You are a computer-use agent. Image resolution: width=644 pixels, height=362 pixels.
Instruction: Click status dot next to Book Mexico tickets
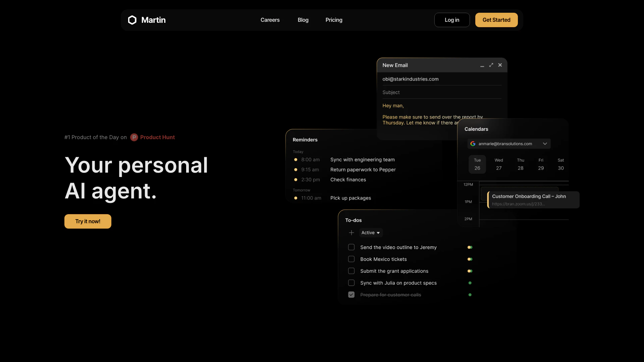470,259
